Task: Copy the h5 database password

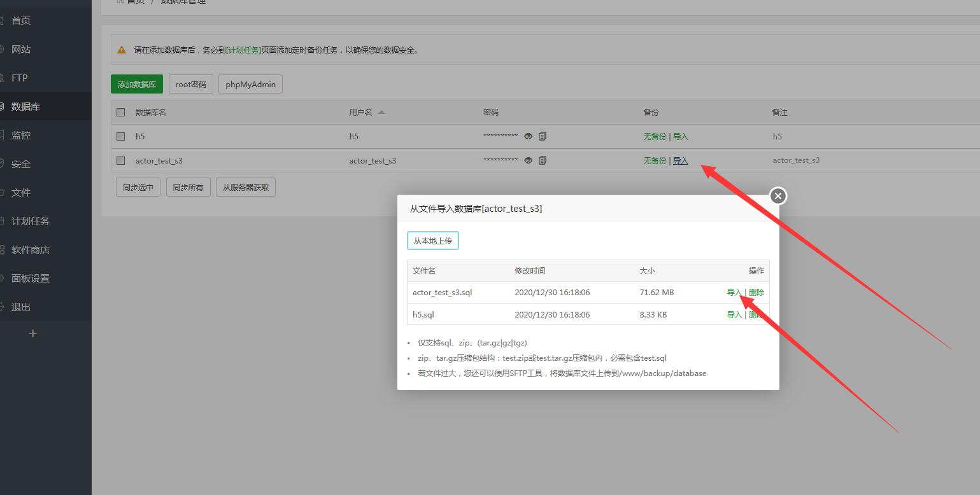Action: pos(543,136)
